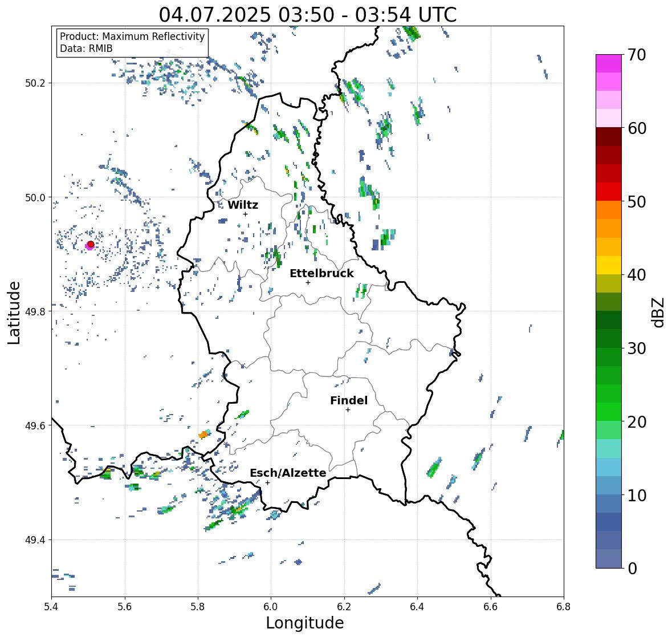Click the 70 tick on the colorbar
The height and width of the screenshot is (637, 672).
[637, 55]
